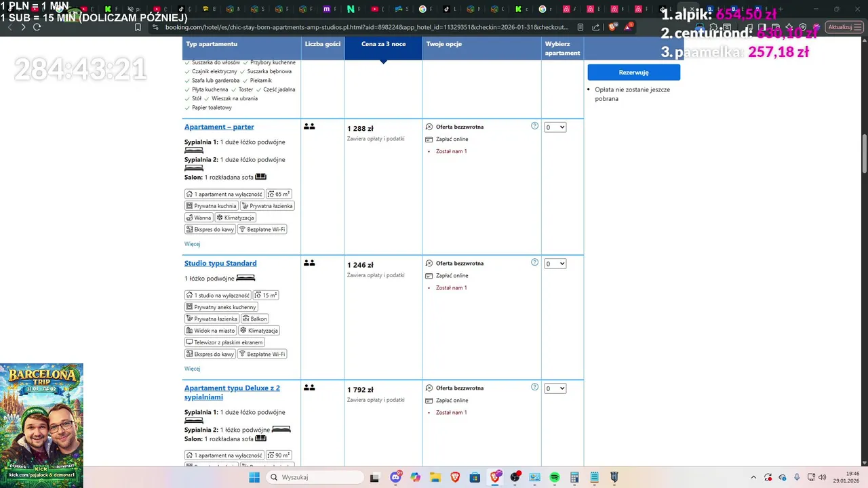The image size is (868, 488).
Task: Click the booking.com address bar
Action: (366, 27)
